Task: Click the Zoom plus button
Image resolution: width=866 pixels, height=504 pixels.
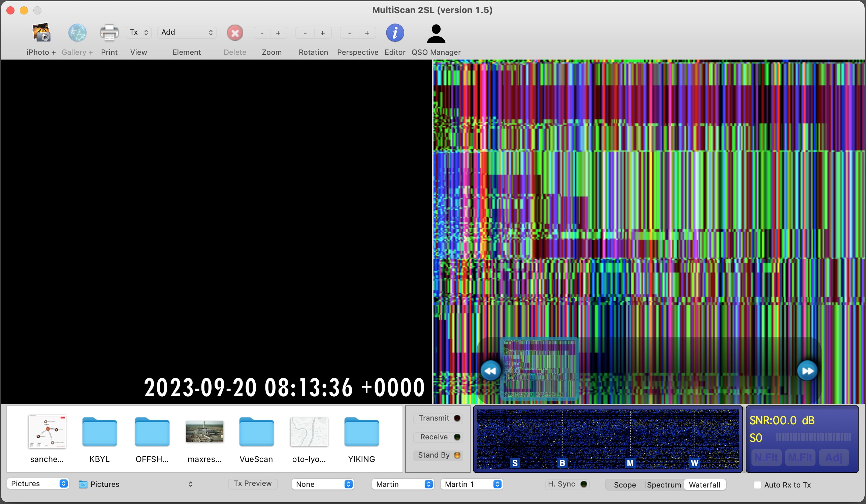Action: (278, 33)
